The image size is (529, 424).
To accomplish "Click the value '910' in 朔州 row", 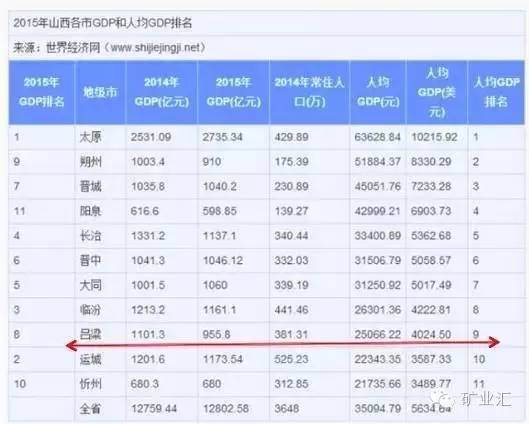I will [x=212, y=162].
